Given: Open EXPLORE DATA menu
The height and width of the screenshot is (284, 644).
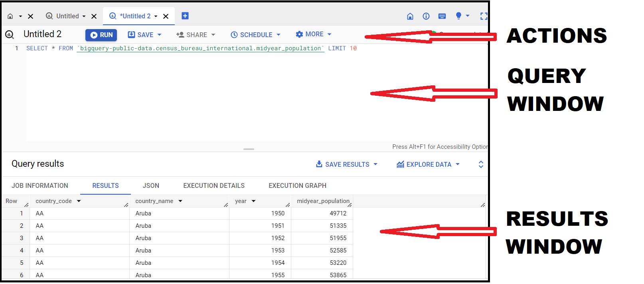Looking at the screenshot, I should coord(428,164).
